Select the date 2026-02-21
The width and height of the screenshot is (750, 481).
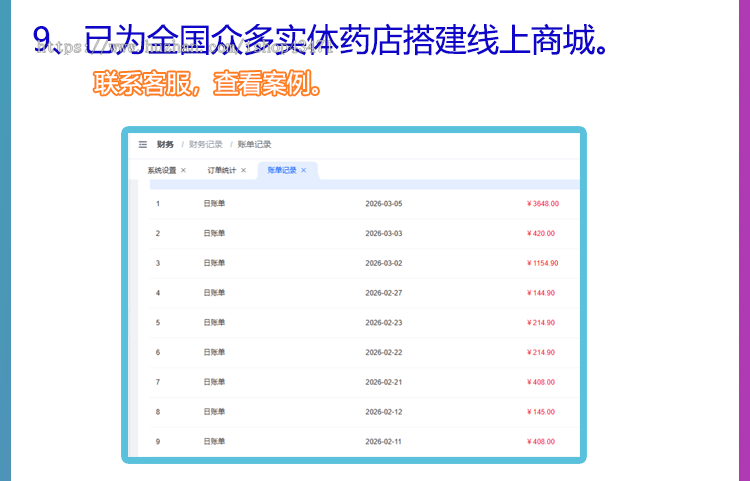coord(384,382)
